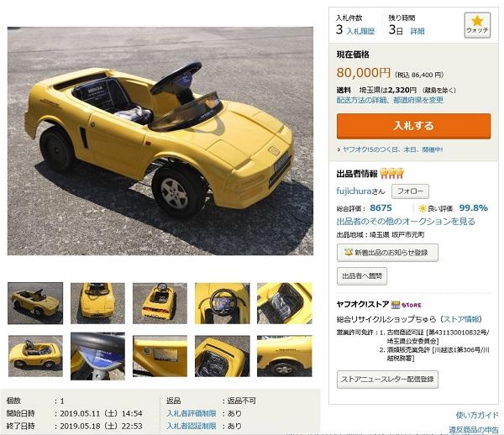Open shipping method details and prefecture change link

tap(390, 100)
